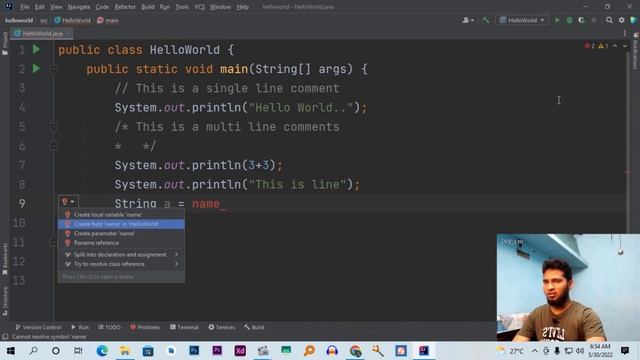Open Structure side panel button
The width and height of the screenshot is (640, 360).
[5, 301]
